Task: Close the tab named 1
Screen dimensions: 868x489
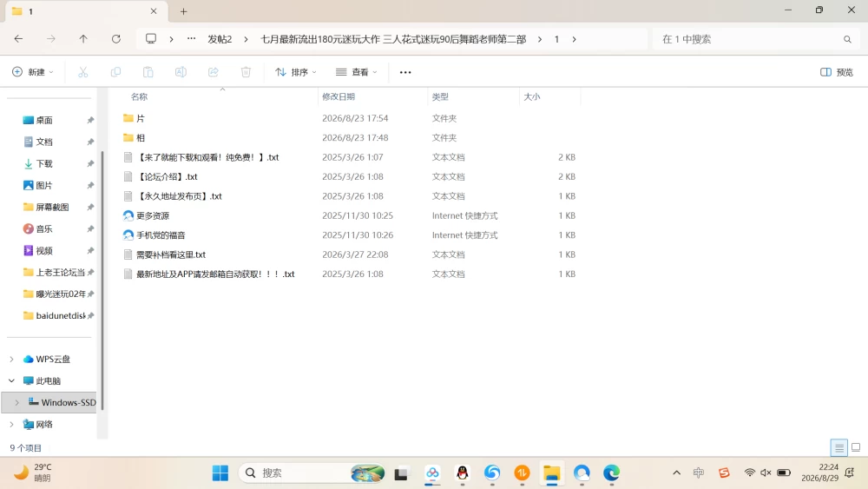Action: pos(154,11)
